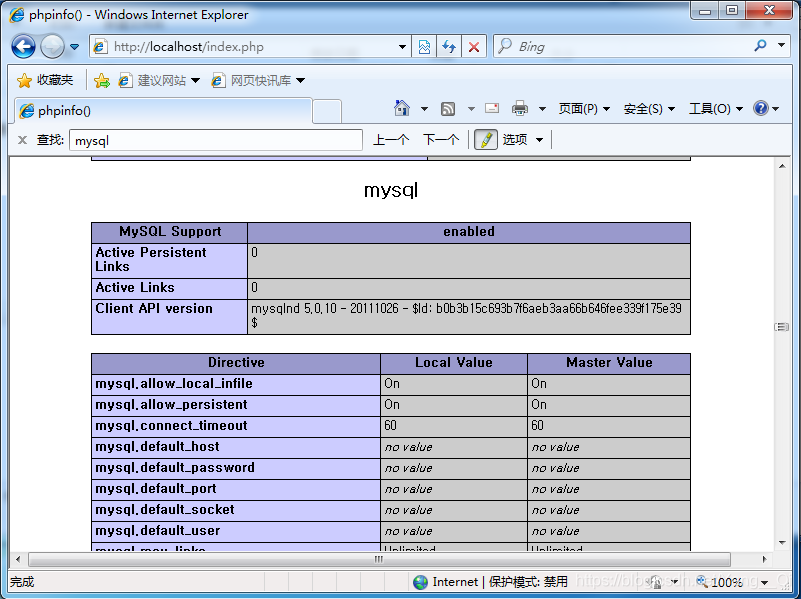Open the recent pages dropdown arrow
This screenshot has width=801, height=599.
(75, 47)
